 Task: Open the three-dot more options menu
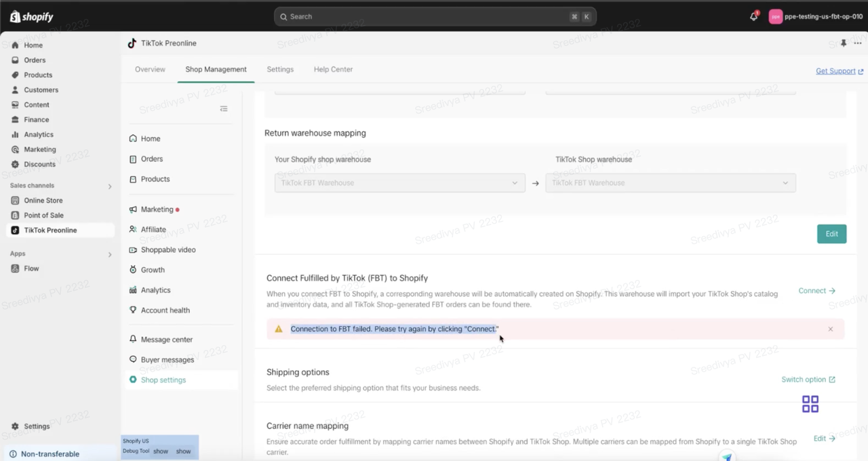pos(858,43)
